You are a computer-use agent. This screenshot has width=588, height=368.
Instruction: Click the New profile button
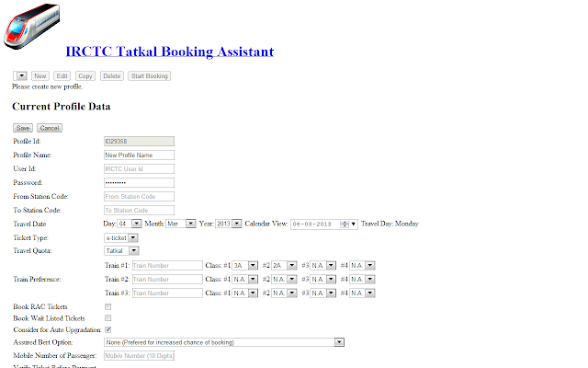(40, 75)
